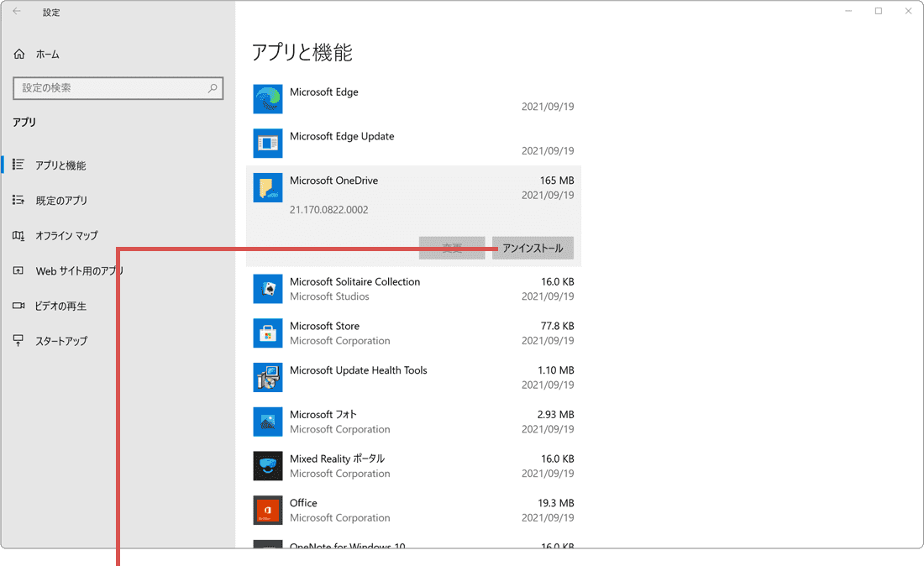Select the Microsoft Edge list entry
This screenshot has width=924, height=566.
pos(413,99)
